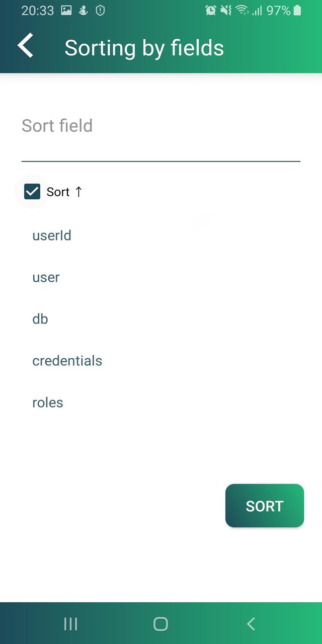Return home via the home navigation button
Image resolution: width=322 pixels, height=644 pixels.
point(160,623)
